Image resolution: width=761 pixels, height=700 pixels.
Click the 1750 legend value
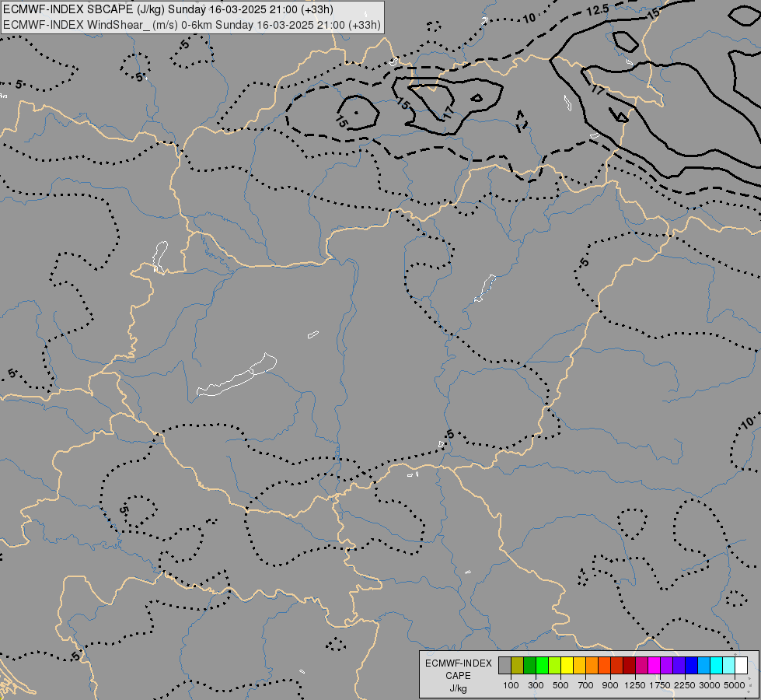click(x=660, y=685)
